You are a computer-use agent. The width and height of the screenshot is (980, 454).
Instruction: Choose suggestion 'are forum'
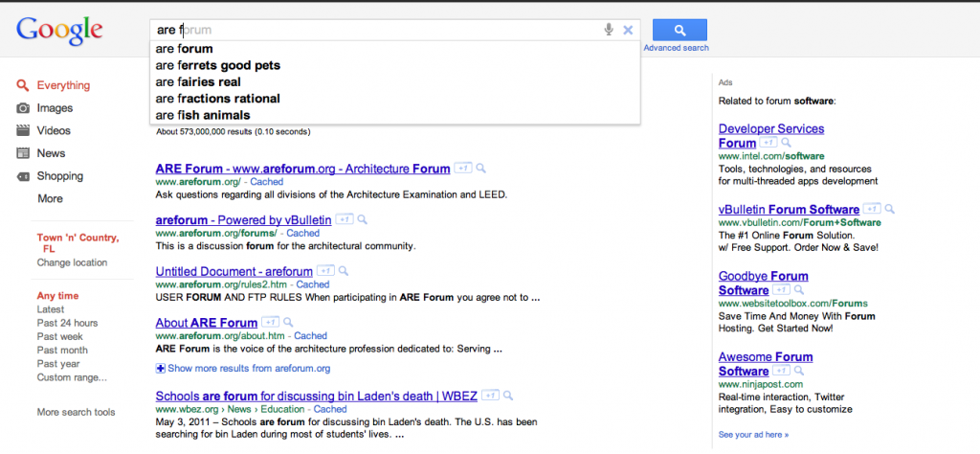[395, 49]
